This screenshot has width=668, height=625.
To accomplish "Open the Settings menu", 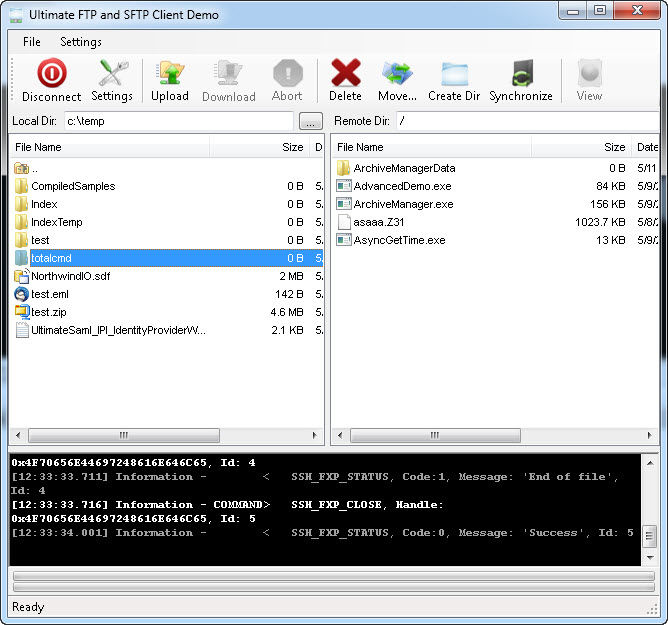I will click(x=80, y=42).
